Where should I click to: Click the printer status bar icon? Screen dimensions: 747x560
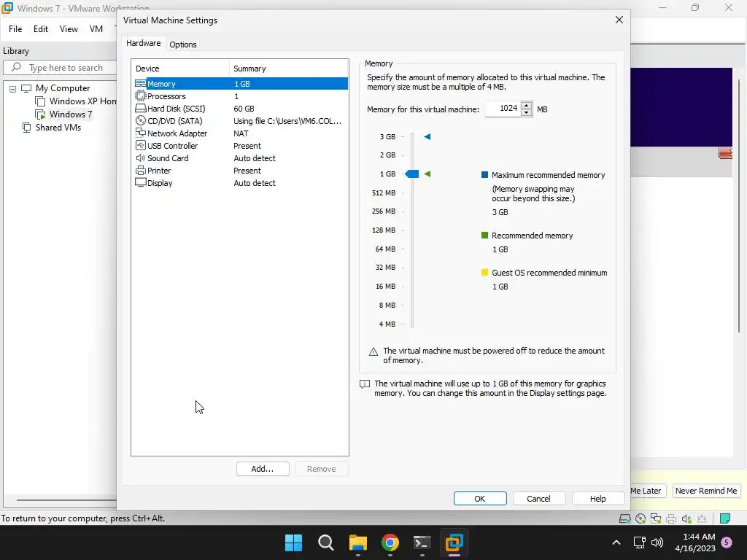671,518
